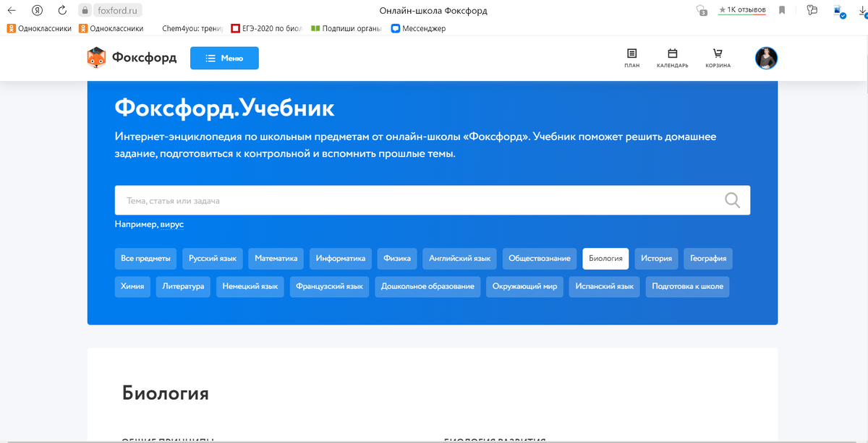Select the 'Русский язык' subject tab
The height and width of the screenshot is (443, 868).
213,258
